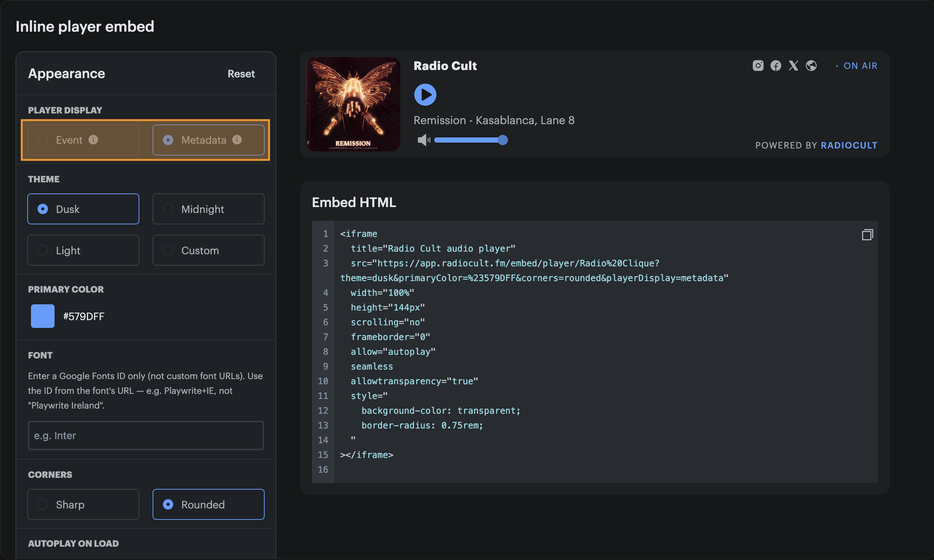The width and height of the screenshot is (934, 560).
Task: Click the Remission album artwork thumbnail
Action: [x=353, y=104]
